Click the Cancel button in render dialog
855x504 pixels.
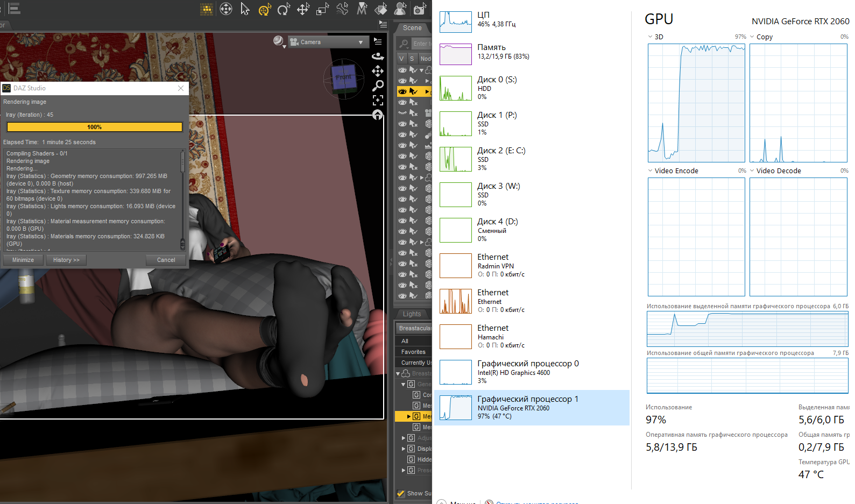[166, 260]
